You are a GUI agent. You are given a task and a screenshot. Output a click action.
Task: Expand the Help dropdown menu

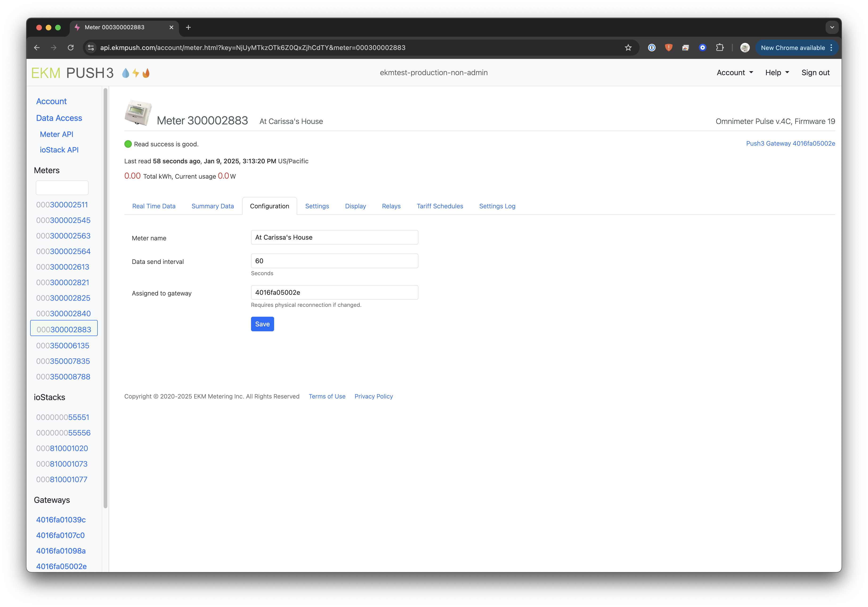(x=777, y=73)
